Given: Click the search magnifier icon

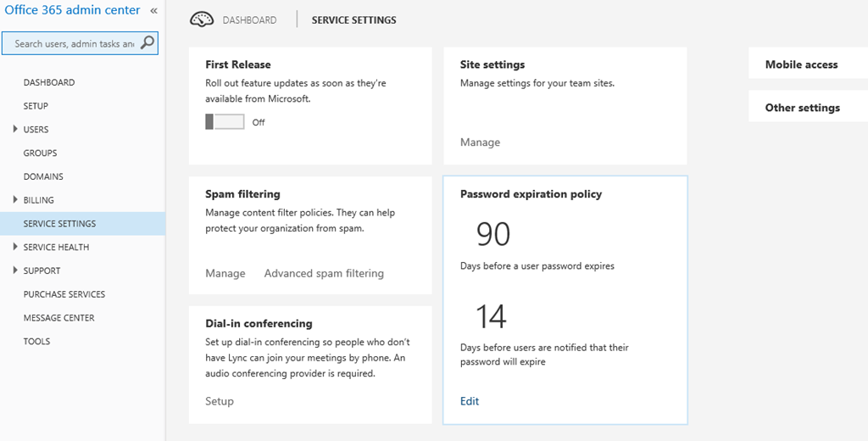Looking at the screenshot, I should tap(147, 43).
